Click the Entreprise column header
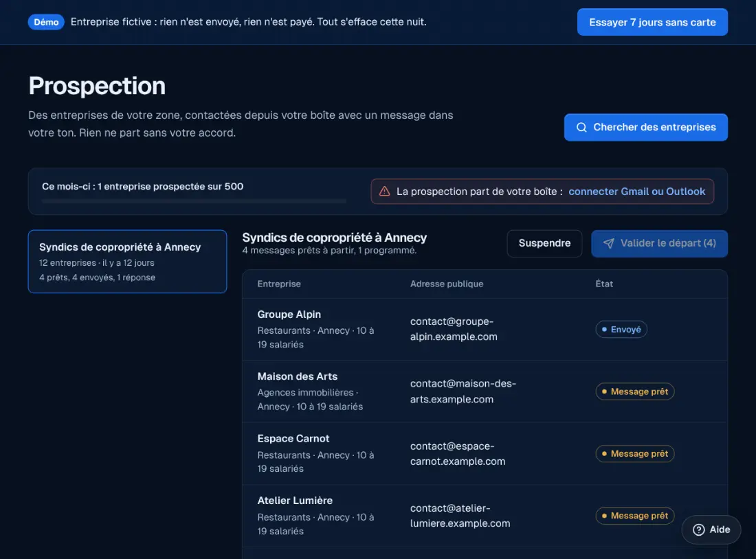This screenshot has width=756, height=559. coord(279,284)
